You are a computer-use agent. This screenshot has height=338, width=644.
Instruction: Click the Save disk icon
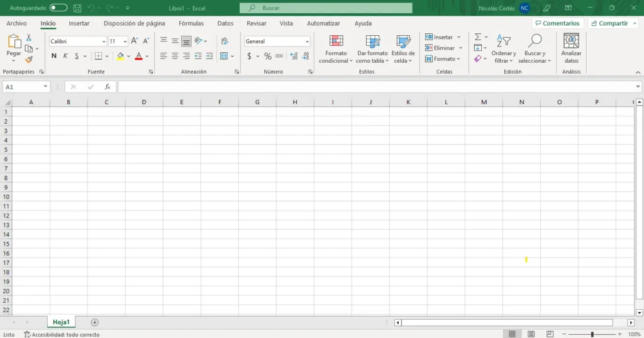(77, 8)
